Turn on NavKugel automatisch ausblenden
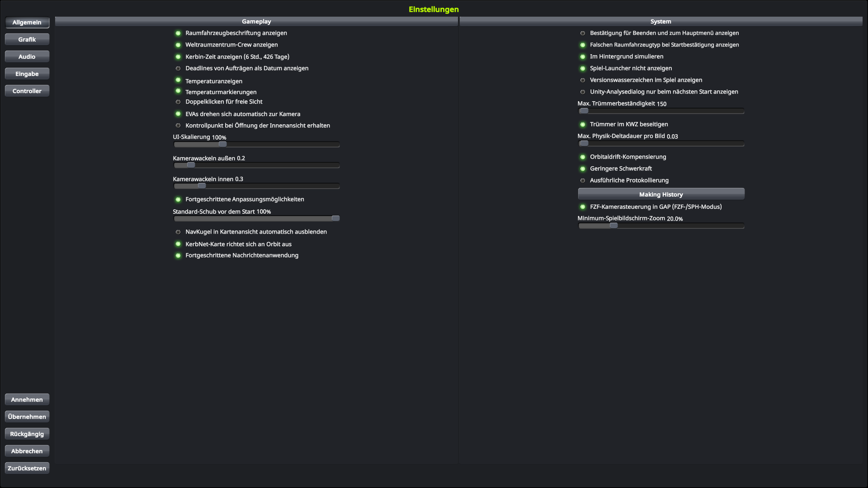The image size is (868, 488). click(x=178, y=232)
